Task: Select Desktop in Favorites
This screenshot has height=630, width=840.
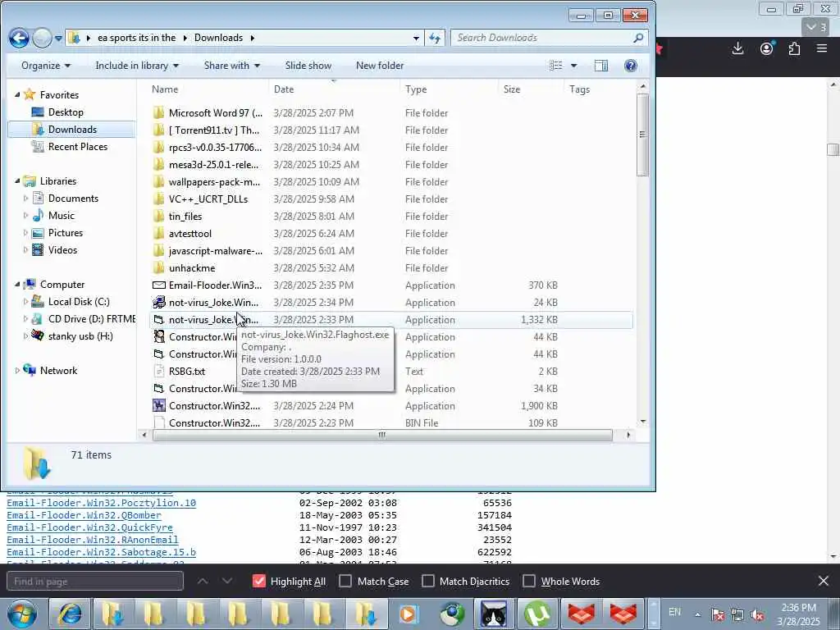Action: coord(66,112)
